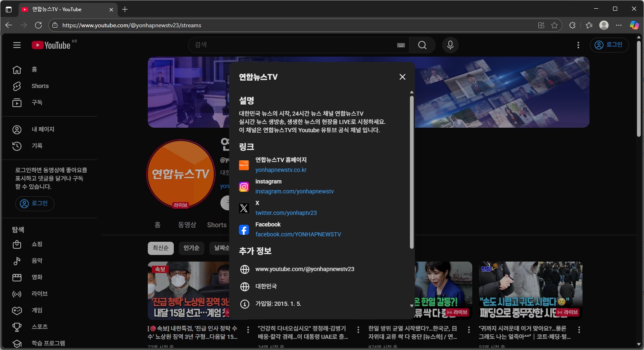This screenshot has height=350, width=644.
Task: Open Shorts from the sidebar
Action: tap(40, 86)
